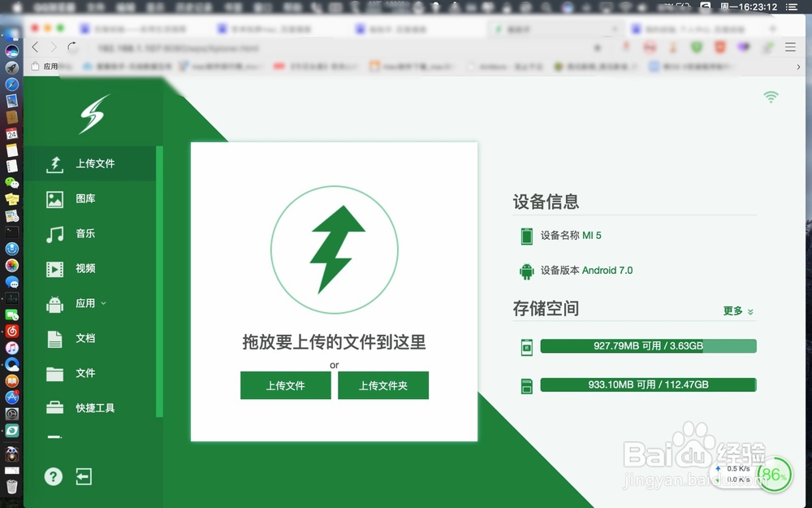Image resolution: width=812 pixels, height=508 pixels.
Task: Select the 音乐 music note icon
Action: pyautogui.click(x=54, y=233)
